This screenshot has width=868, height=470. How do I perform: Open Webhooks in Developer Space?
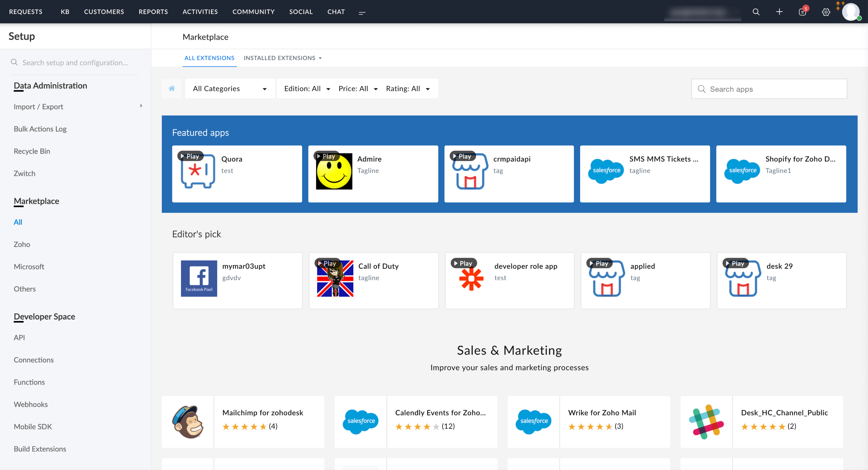(31, 404)
